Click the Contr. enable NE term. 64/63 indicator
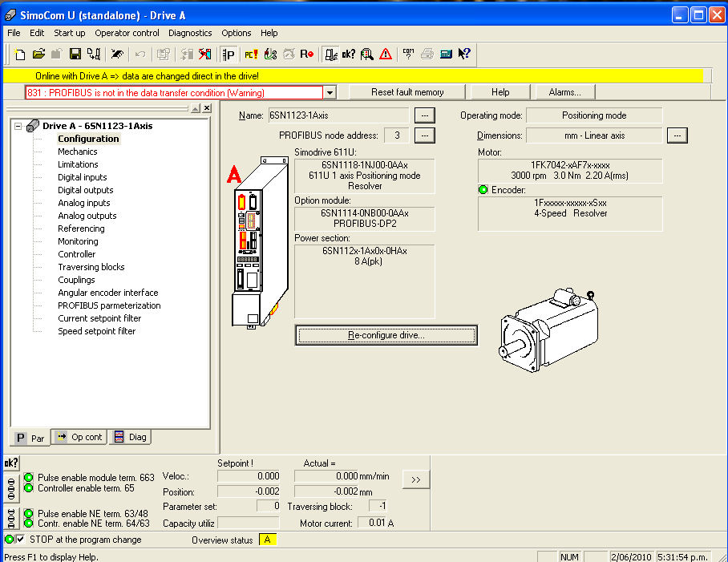 click(x=29, y=523)
